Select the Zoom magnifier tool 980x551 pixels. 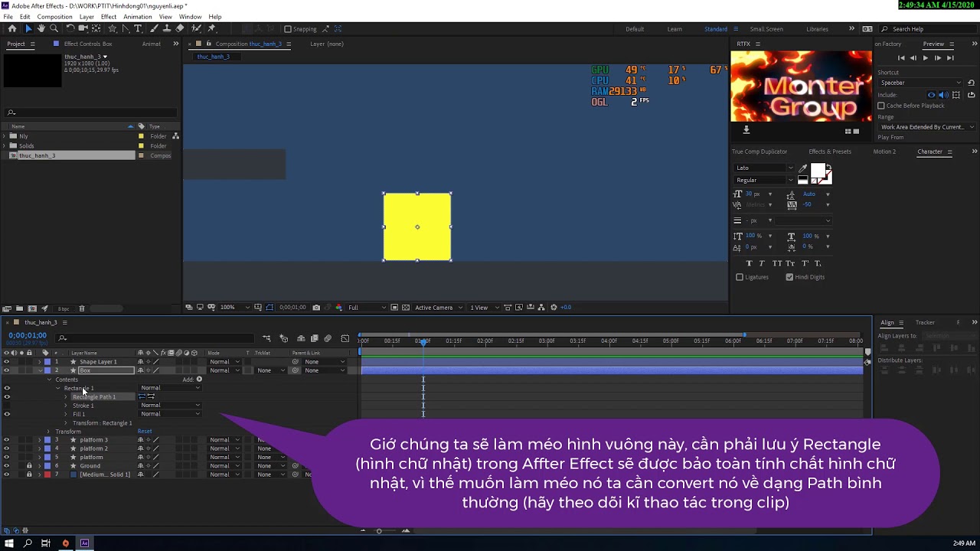(54, 29)
